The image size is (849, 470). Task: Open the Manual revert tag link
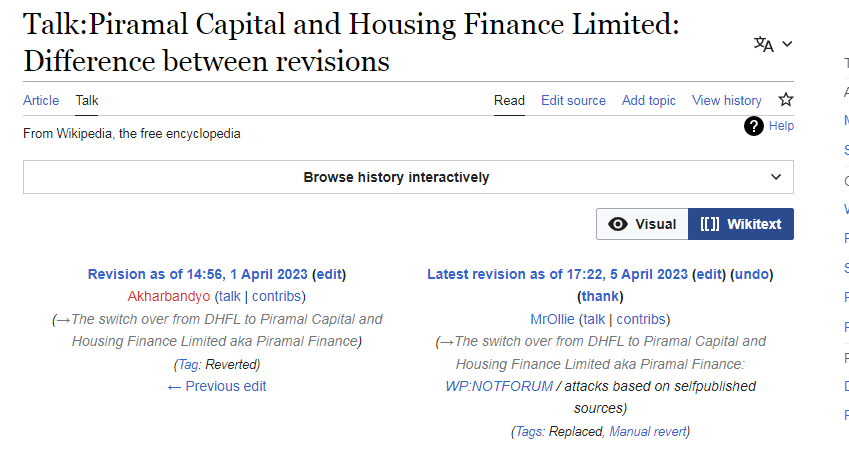[x=647, y=431]
